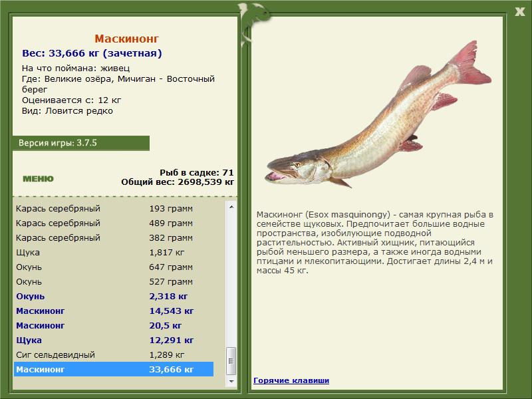Click the На что поймана: живец line
The width and height of the screenshot is (532, 399).
tap(76, 68)
